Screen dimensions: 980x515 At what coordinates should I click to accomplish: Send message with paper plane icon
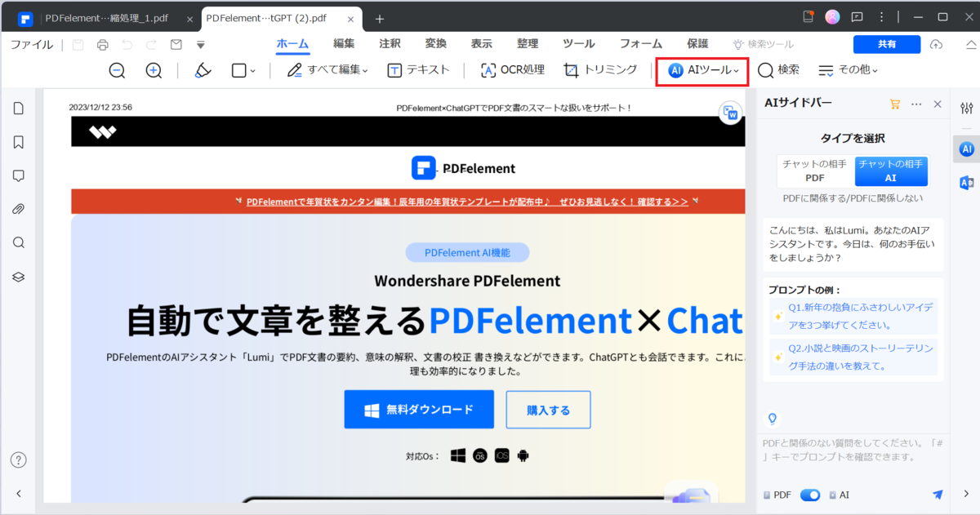click(x=938, y=495)
